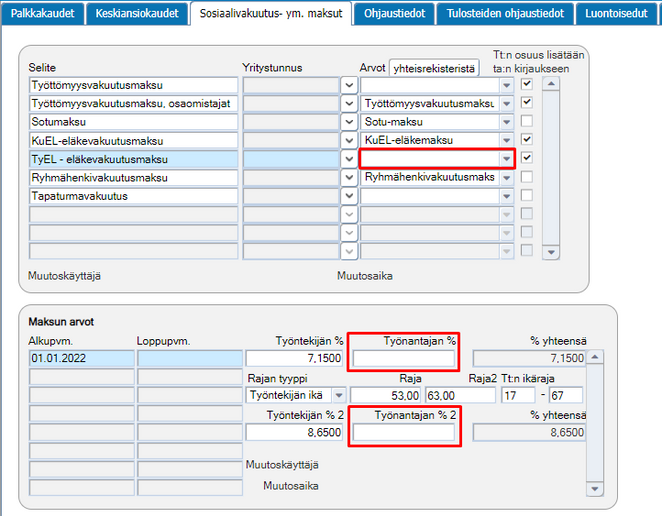
Task: Click up arrow of Maksun arvot scrollbar
Action: (x=595, y=357)
